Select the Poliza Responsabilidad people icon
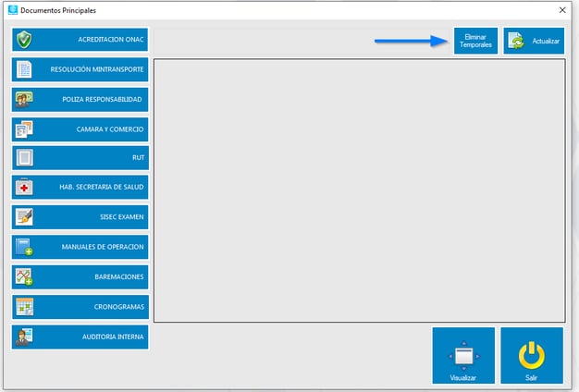The height and width of the screenshot is (392, 579). tap(25, 99)
